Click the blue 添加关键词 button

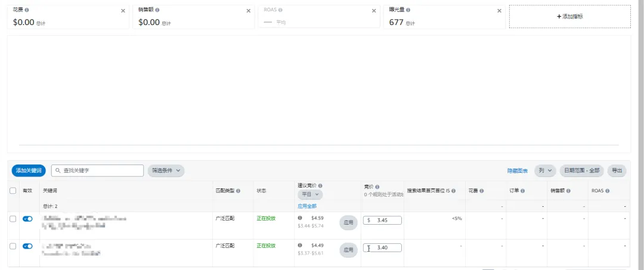(x=29, y=170)
